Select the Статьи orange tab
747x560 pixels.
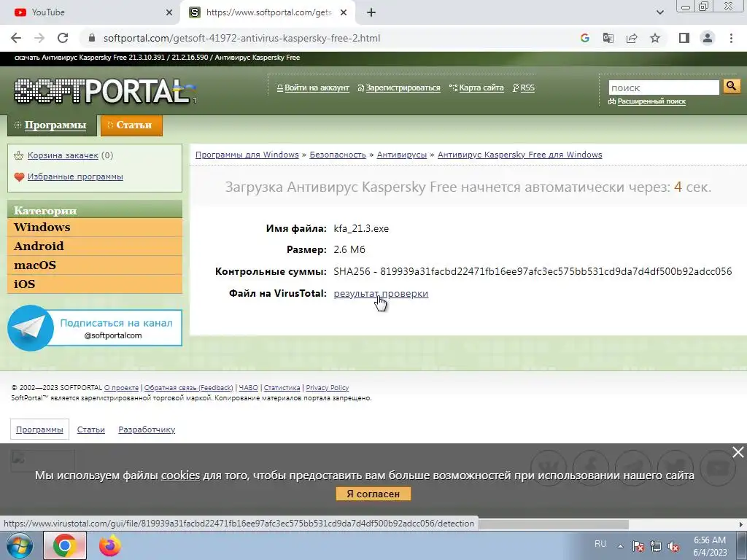(x=131, y=125)
